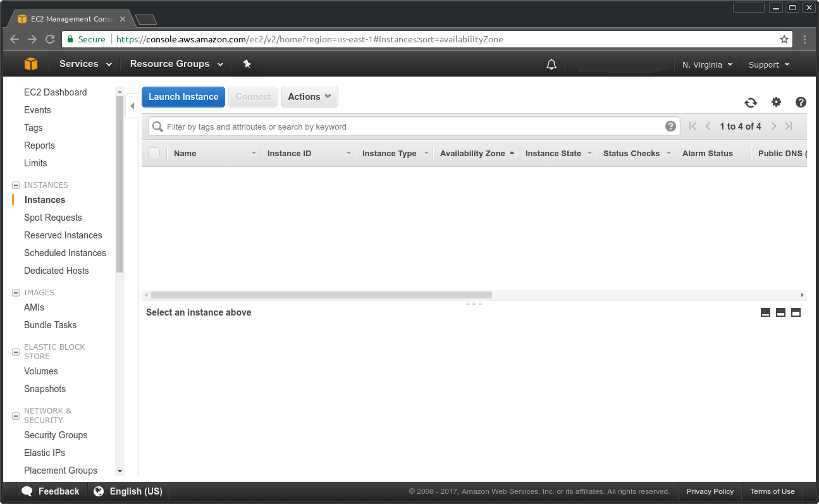Click the instance filter search field
The image size is (819, 504).
click(x=411, y=126)
